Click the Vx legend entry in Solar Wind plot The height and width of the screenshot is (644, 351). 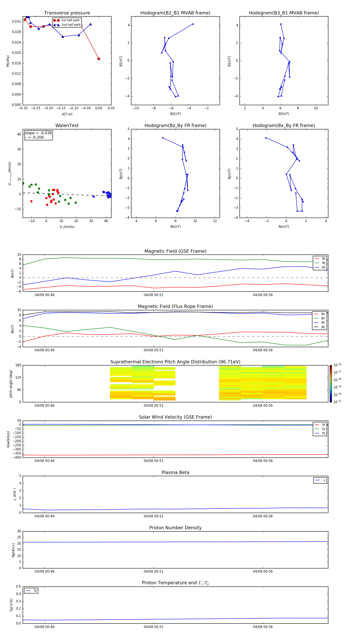(x=320, y=425)
